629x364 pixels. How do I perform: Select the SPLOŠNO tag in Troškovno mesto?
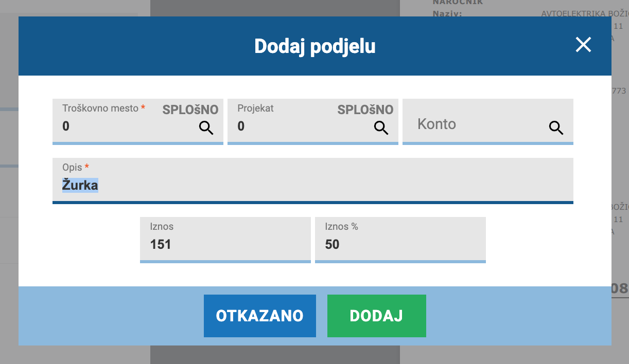[190, 110]
